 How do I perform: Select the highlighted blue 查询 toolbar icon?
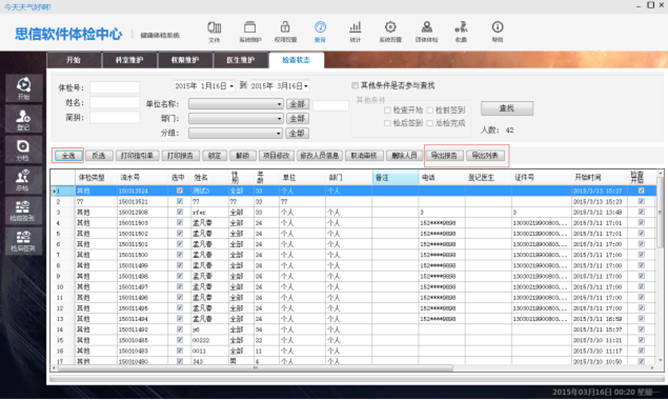pyautogui.click(x=320, y=32)
